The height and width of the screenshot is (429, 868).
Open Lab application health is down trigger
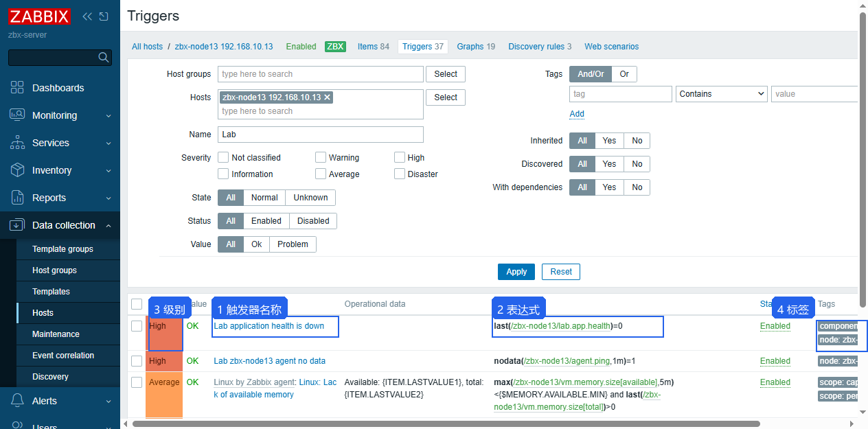point(269,326)
